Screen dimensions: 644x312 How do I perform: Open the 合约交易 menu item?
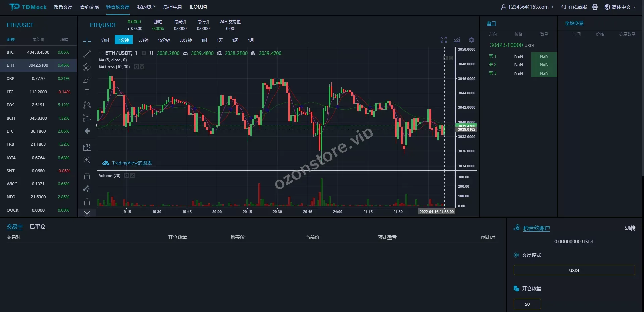point(89,7)
